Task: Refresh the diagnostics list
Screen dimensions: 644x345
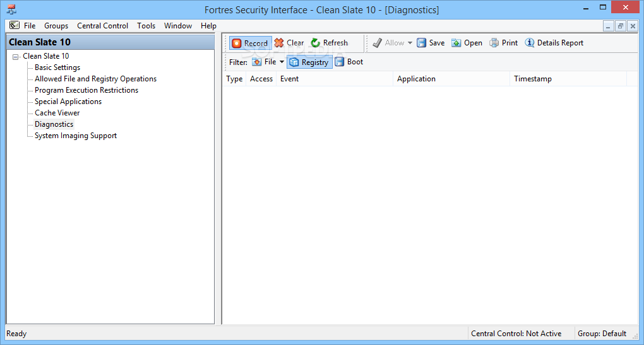Action: tap(330, 43)
